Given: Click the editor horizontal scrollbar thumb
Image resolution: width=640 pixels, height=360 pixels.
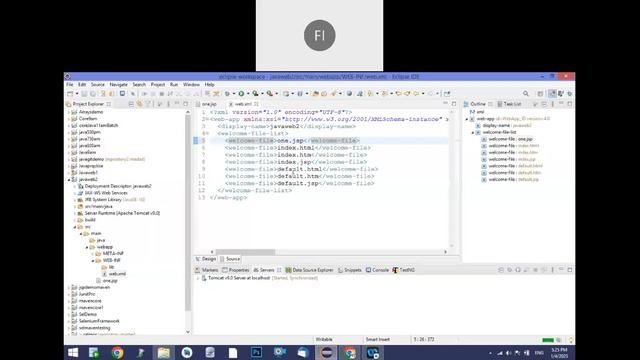Looking at the screenshot, I should 245,252.
